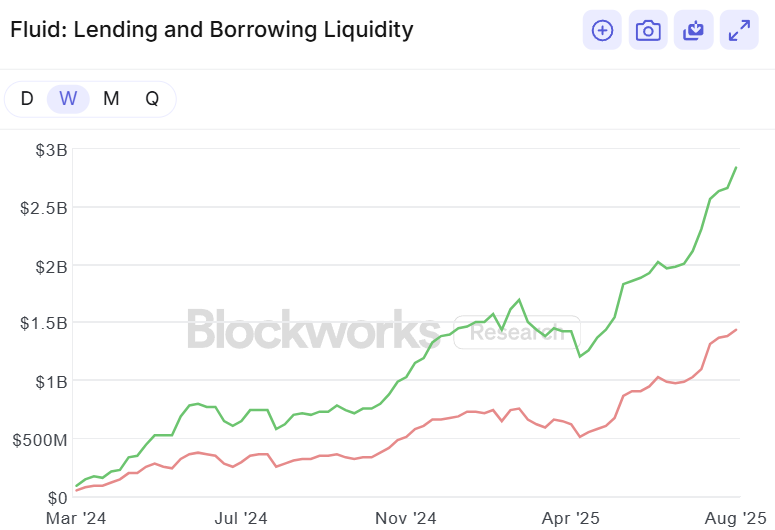Select the quarterly (Q) interval
Screen dimensions: 775x530
152,99
